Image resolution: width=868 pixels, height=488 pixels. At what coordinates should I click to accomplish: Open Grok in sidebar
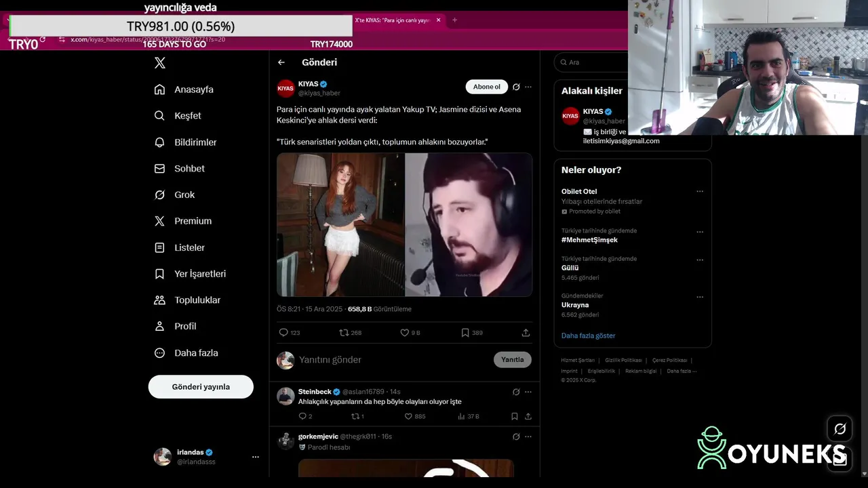[x=174, y=195]
